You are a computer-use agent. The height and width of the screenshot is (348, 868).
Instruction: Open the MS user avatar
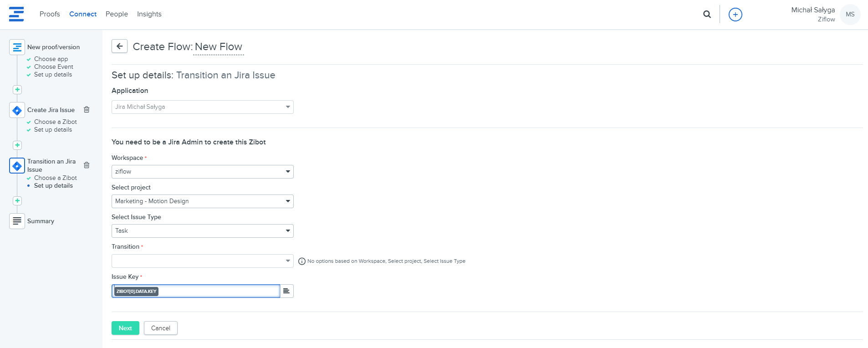tap(850, 15)
